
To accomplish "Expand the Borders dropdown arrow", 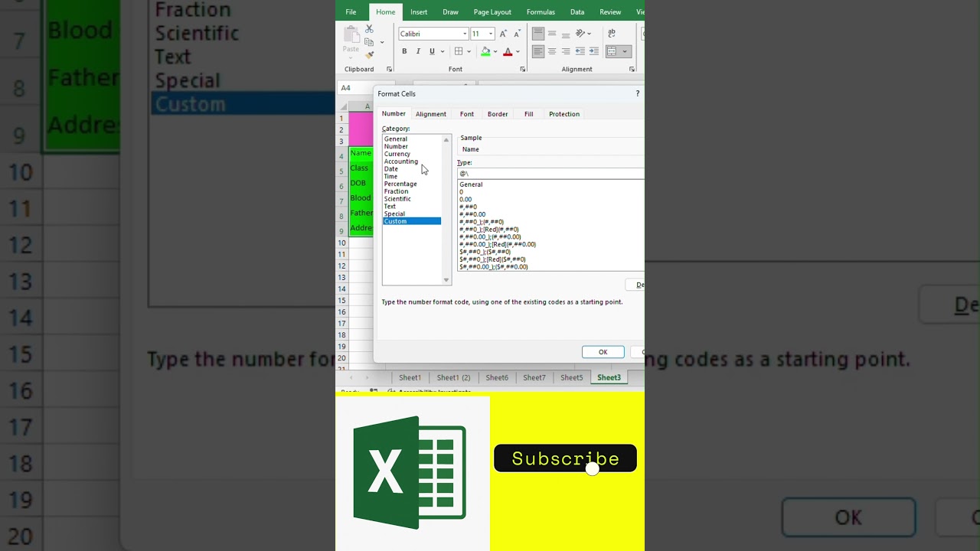I will click(x=469, y=52).
